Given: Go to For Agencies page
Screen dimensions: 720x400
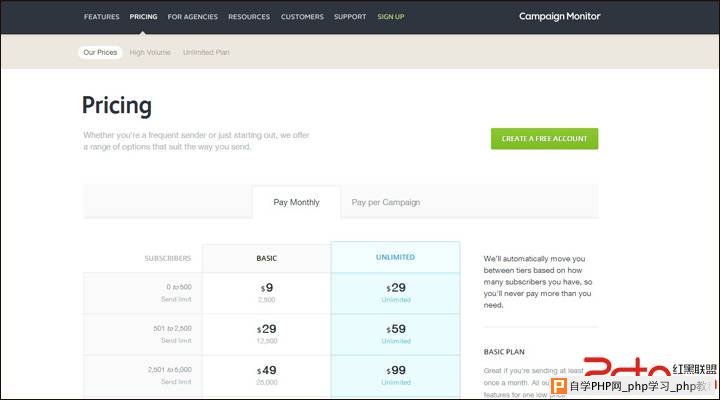Looking at the screenshot, I should [192, 17].
